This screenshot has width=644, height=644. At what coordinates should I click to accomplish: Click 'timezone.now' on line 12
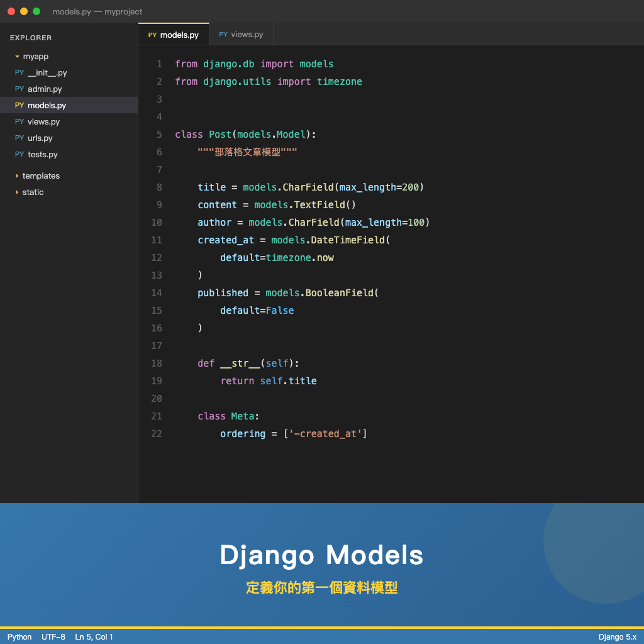click(x=300, y=257)
